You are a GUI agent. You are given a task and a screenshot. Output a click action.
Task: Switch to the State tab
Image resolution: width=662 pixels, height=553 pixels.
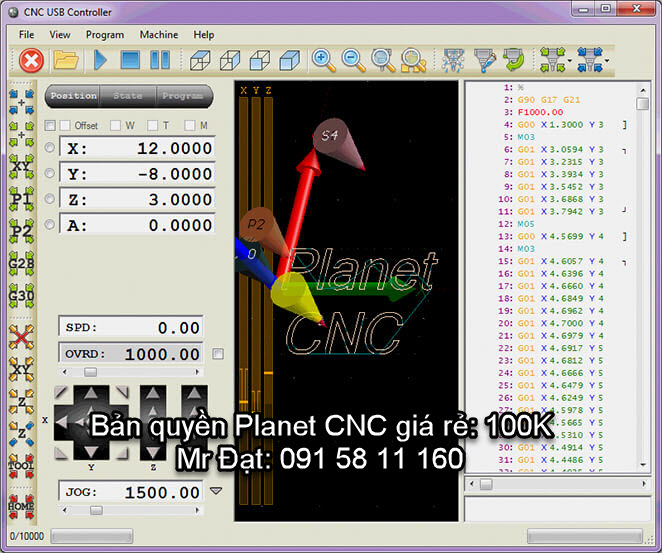point(128,96)
